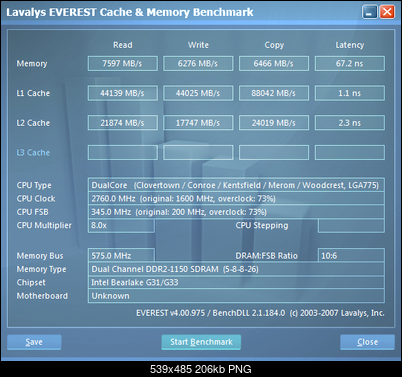This screenshot has height=377, width=402.
Task: Click the L3 Cache row label
Action: 33,152
